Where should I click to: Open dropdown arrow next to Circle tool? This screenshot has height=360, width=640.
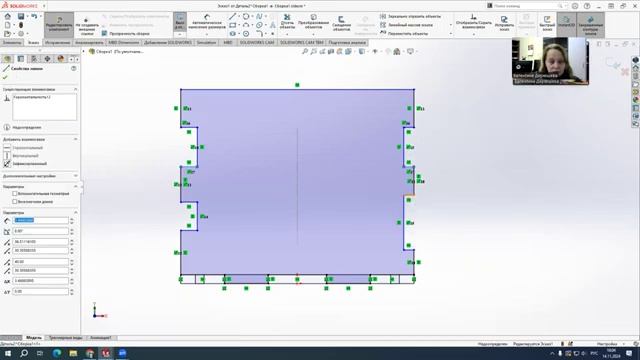click(x=252, y=16)
